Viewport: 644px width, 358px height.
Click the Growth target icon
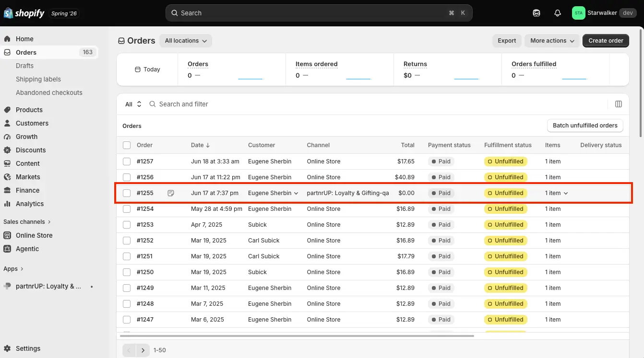pyautogui.click(x=7, y=137)
